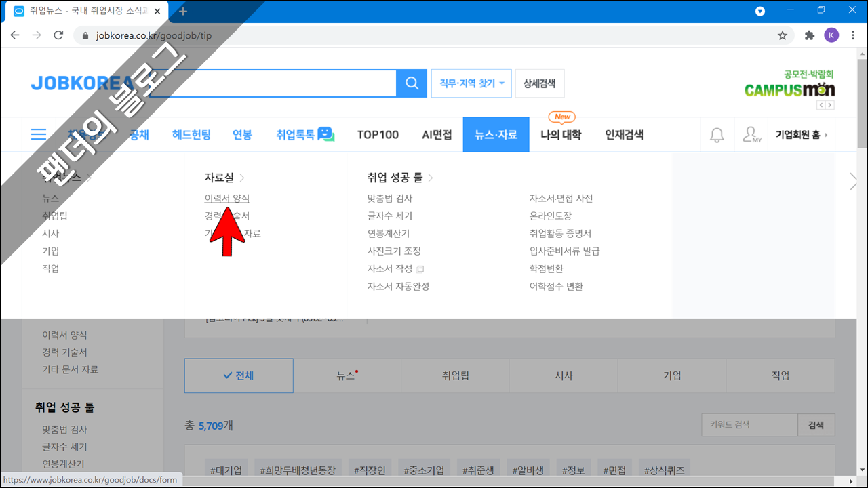868x488 pixels.
Task: Open the MY profile icon
Action: [x=751, y=135]
